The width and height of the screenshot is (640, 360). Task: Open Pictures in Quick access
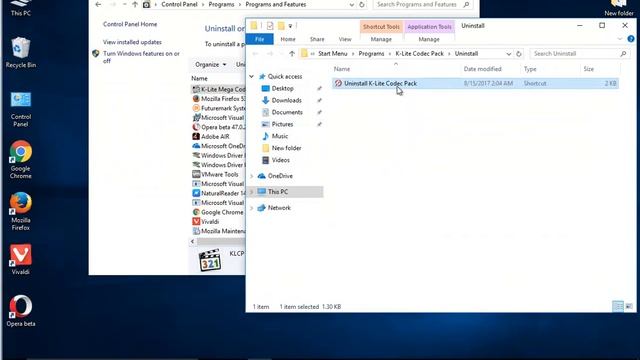pos(282,124)
